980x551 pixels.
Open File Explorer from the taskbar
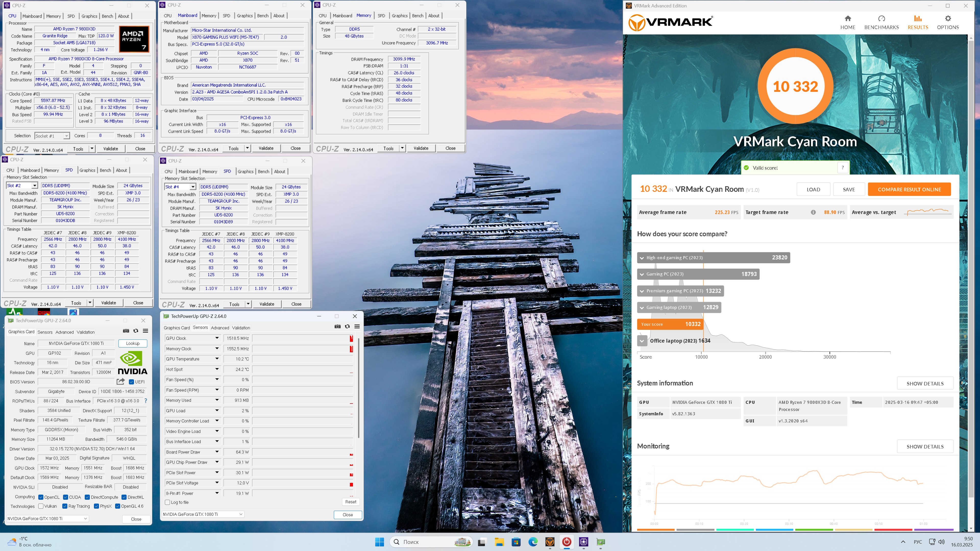499,542
